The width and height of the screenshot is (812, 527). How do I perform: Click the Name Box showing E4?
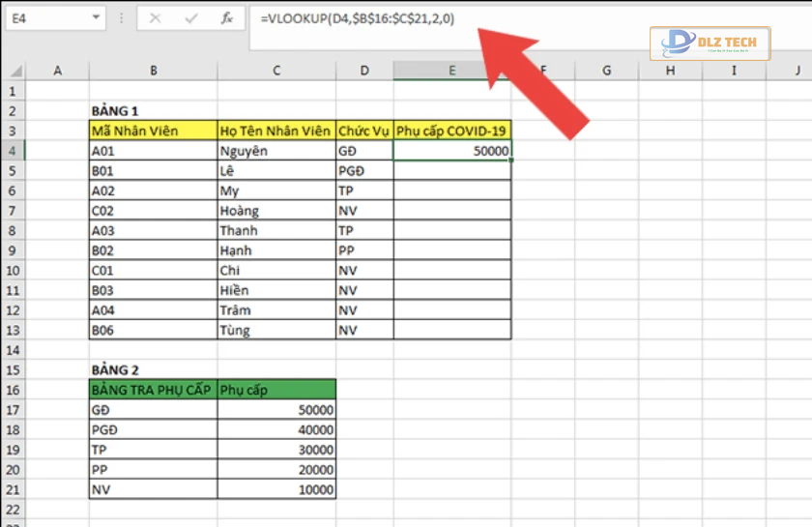coord(55,18)
